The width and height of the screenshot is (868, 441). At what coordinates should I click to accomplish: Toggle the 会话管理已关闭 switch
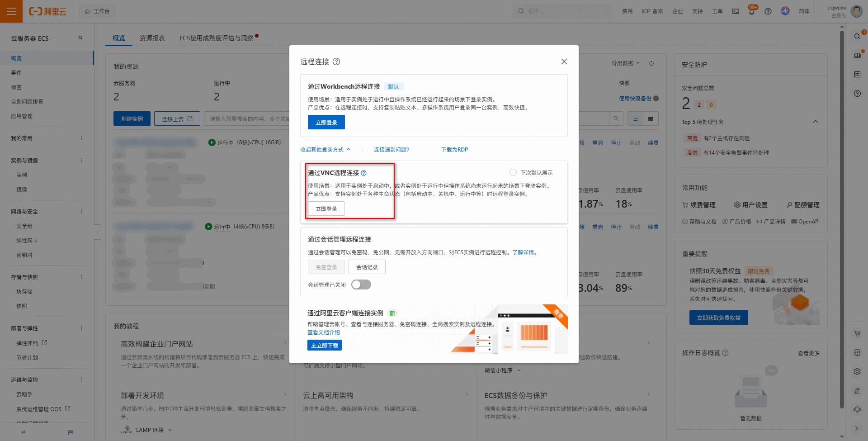361,285
